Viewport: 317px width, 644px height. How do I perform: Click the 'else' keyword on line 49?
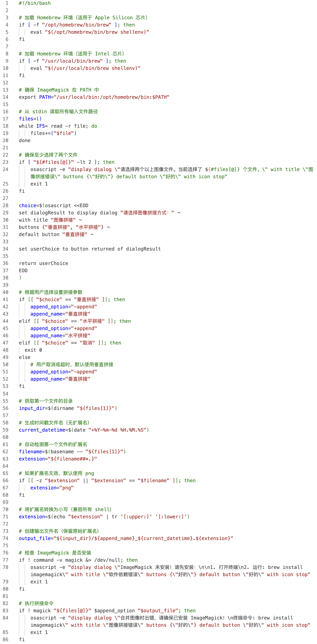tap(24, 357)
